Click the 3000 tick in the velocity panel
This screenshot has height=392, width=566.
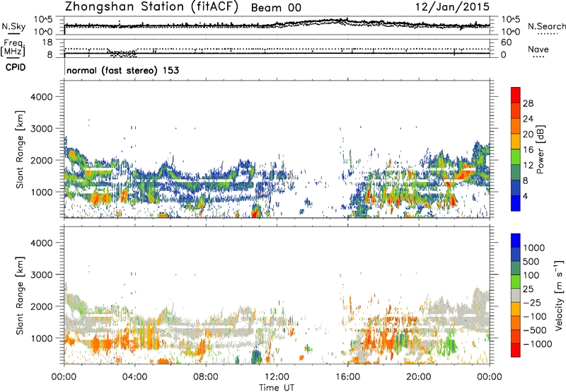point(41,275)
